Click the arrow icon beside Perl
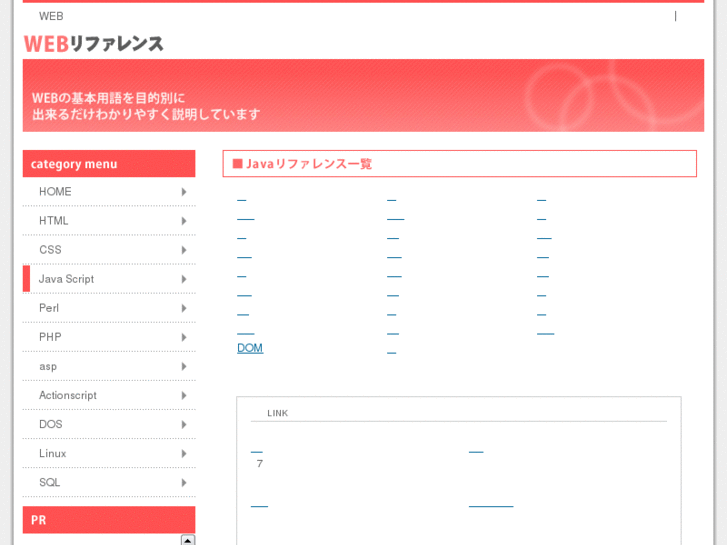Screen dimensions: 727x545 (184, 308)
